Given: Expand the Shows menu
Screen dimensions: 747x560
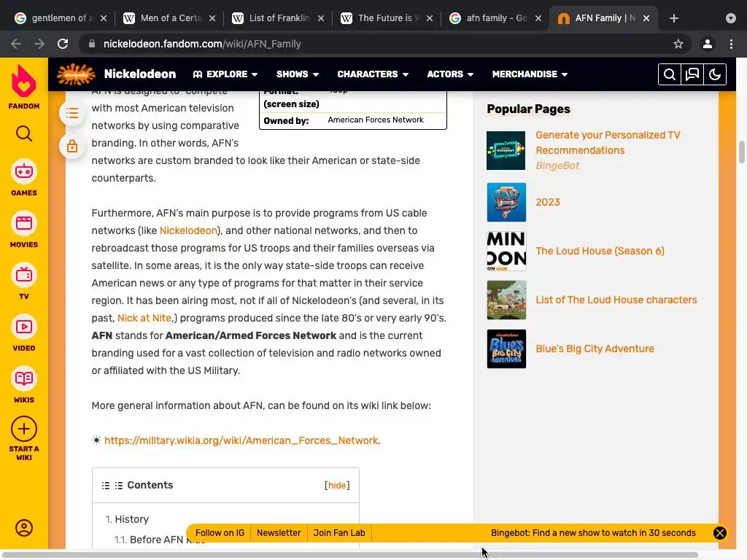Looking at the screenshot, I should (298, 74).
